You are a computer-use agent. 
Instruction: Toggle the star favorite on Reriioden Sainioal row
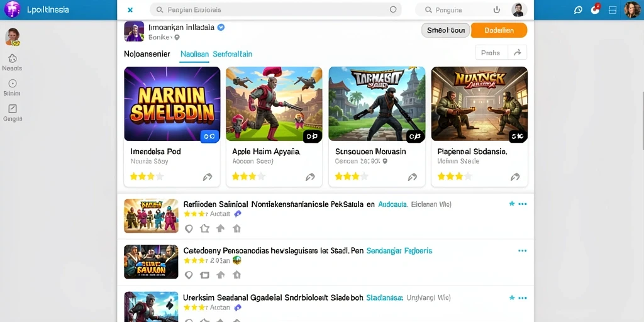click(512, 204)
